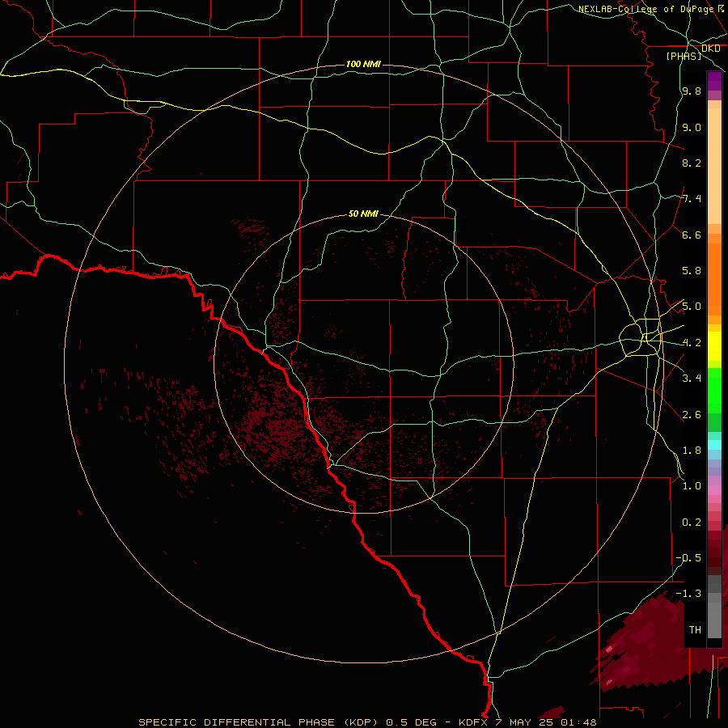
Task: Click the 5.8 legend value
Action: pyautogui.click(x=692, y=271)
